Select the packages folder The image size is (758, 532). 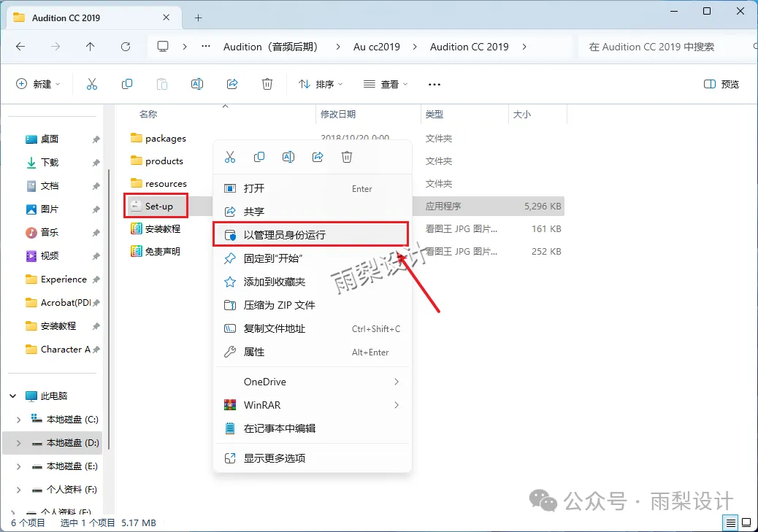[x=158, y=138]
